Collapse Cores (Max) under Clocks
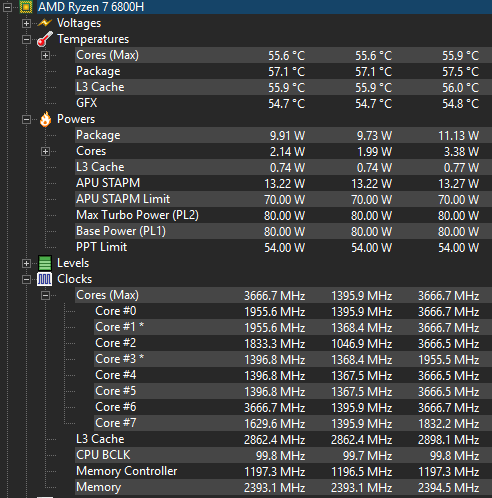This screenshot has height=498, width=492. point(45,295)
